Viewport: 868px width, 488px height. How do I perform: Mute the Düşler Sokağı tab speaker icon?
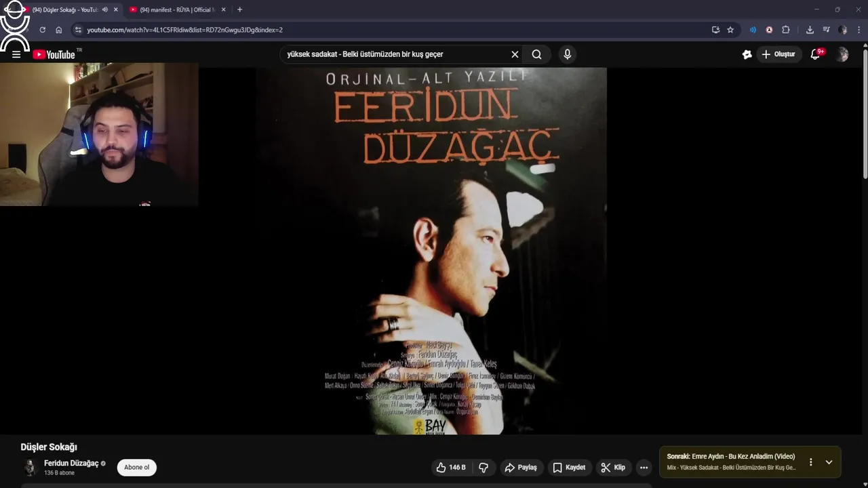(x=104, y=9)
